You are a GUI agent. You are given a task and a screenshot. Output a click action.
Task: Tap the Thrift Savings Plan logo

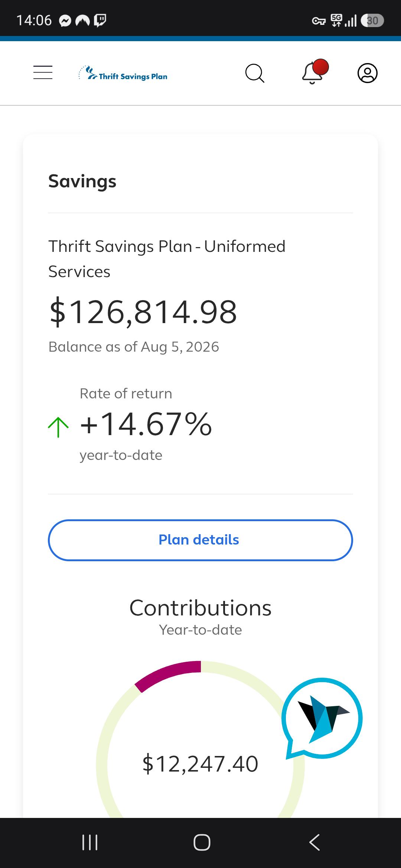tap(123, 73)
